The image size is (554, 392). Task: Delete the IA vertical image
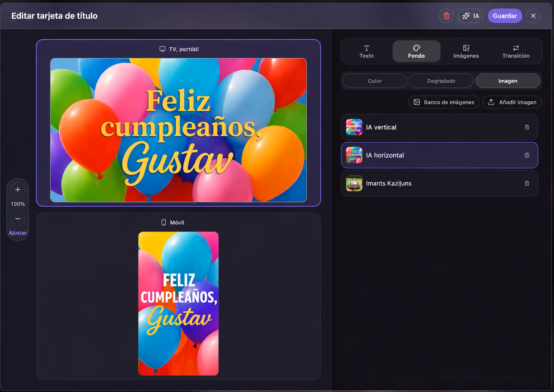coord(527,127)
